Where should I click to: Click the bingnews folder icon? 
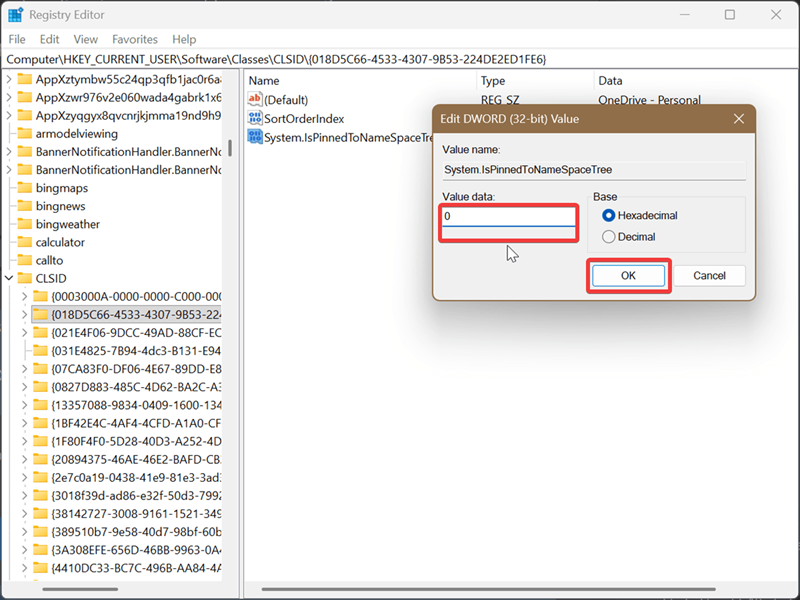coord(24,206)
